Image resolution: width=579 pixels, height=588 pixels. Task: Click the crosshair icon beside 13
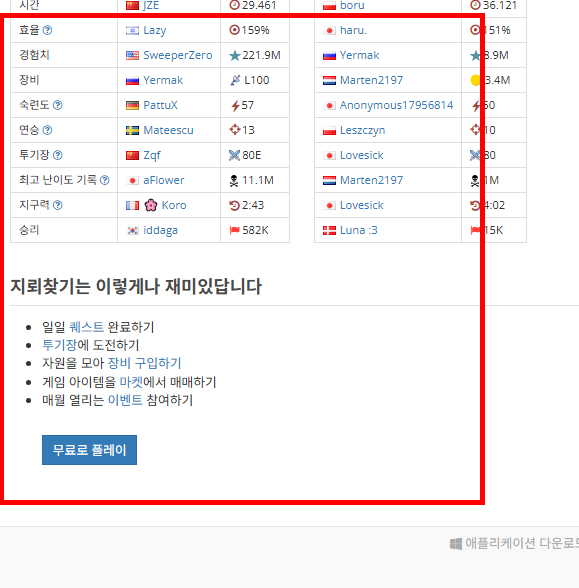pos(235,130)
